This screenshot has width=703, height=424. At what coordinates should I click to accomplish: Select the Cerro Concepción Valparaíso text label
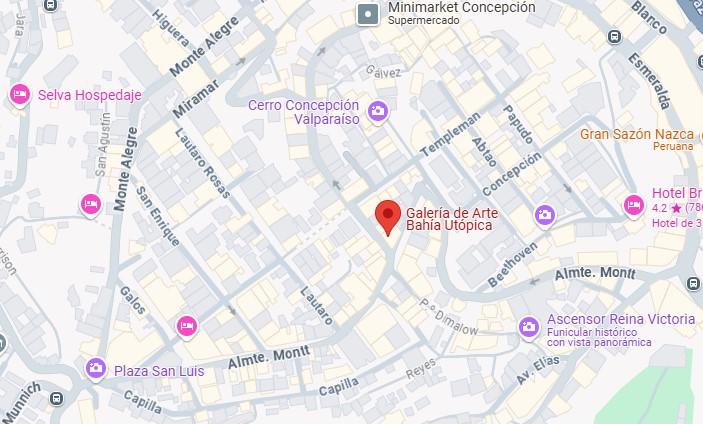[304, 112]
